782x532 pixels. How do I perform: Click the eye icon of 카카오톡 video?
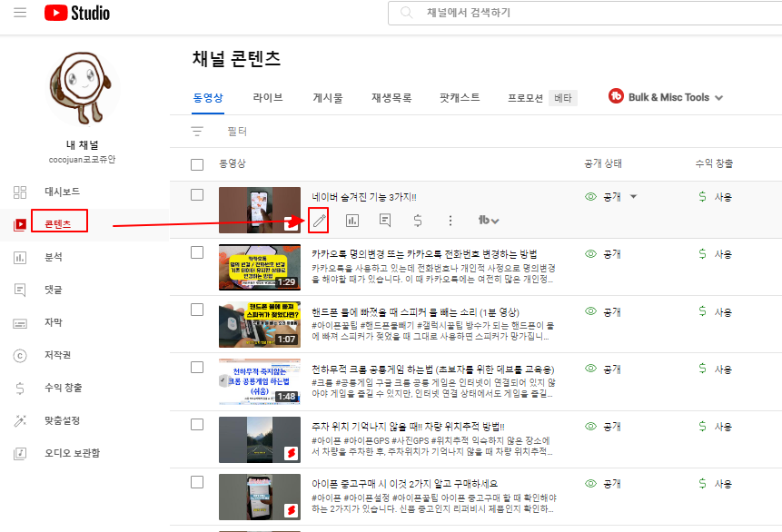[x=590, y=254]
